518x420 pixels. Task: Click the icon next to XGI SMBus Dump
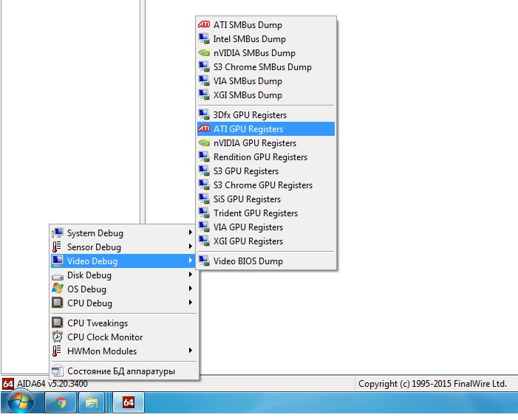click(204, 95)
